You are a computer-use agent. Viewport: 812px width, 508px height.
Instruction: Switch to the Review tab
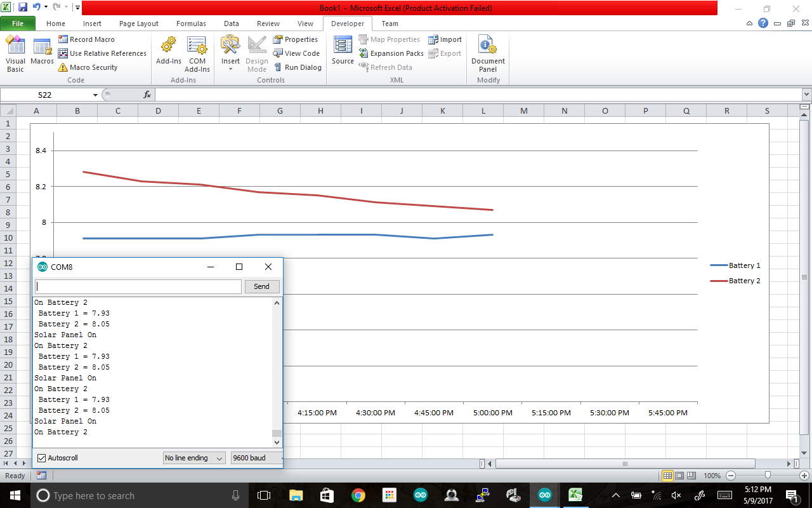pos(268,23)
